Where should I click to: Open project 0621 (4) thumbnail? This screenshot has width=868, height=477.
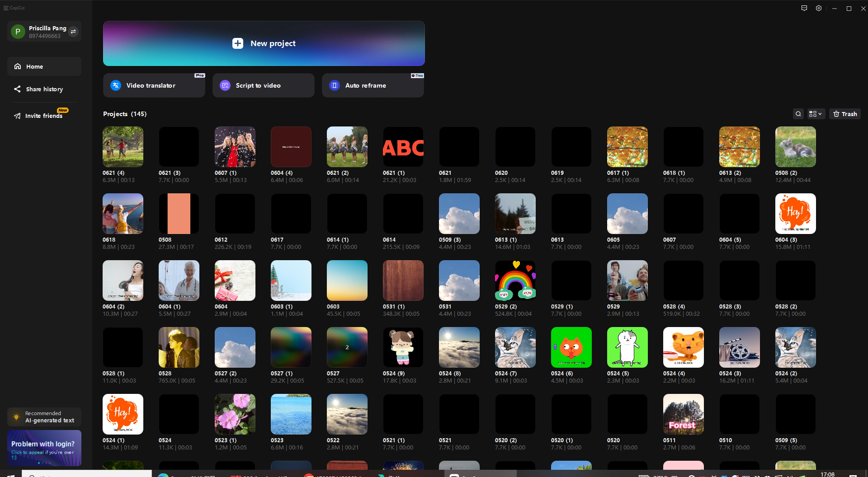[123, 147]
